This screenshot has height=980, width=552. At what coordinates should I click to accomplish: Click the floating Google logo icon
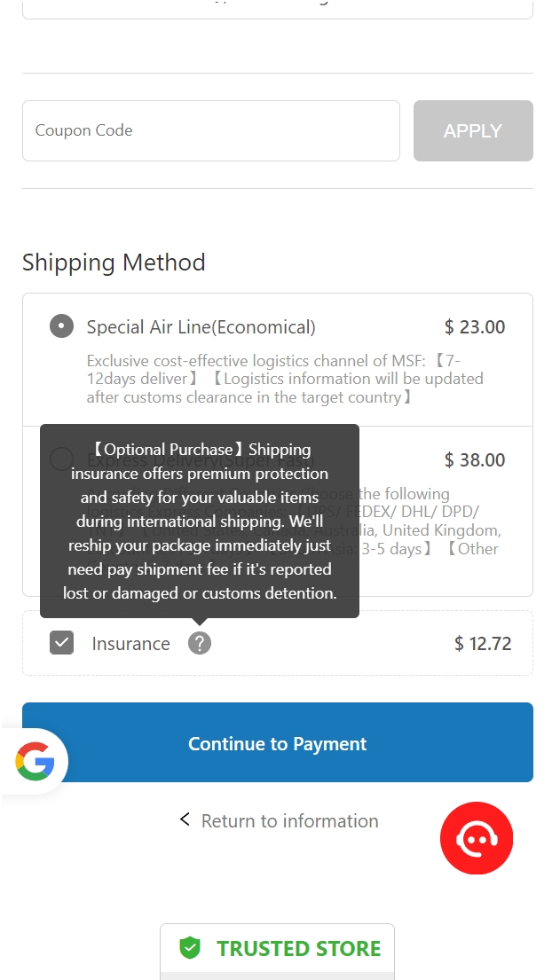coord(35,762)
